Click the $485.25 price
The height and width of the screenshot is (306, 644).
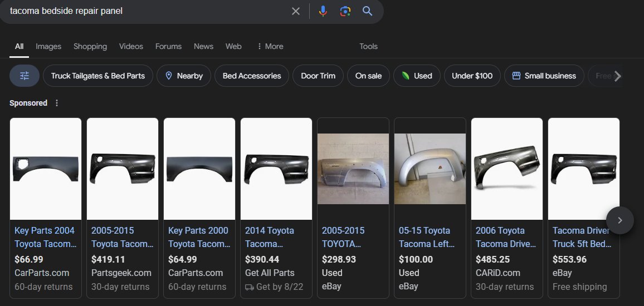pos(492,259)
